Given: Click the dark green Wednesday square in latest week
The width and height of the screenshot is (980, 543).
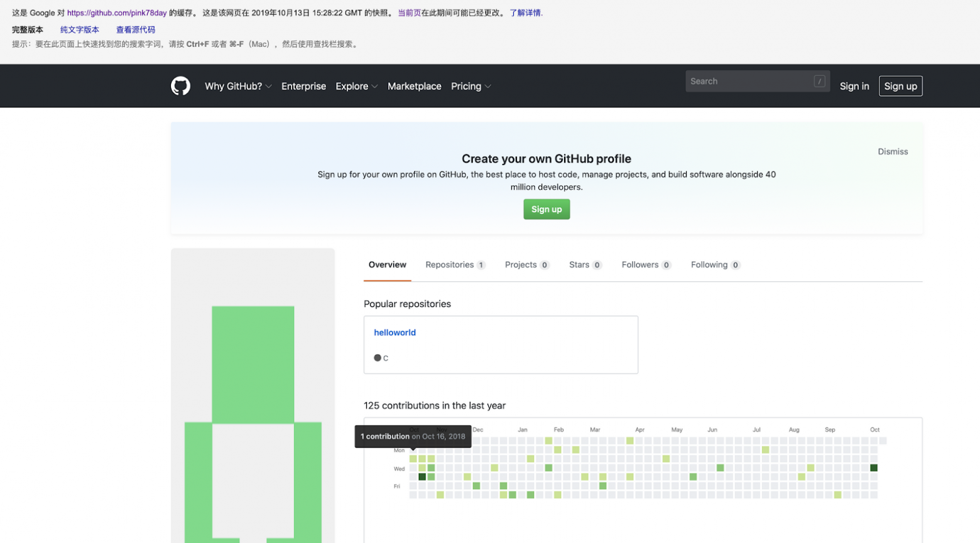Looking at the screenshot, I should 873,468.
